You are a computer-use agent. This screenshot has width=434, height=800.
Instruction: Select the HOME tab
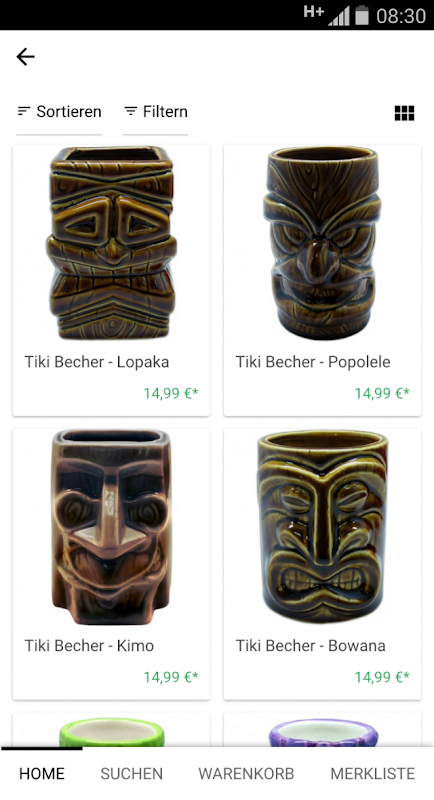pyautogui.click(x=42, y=773)
